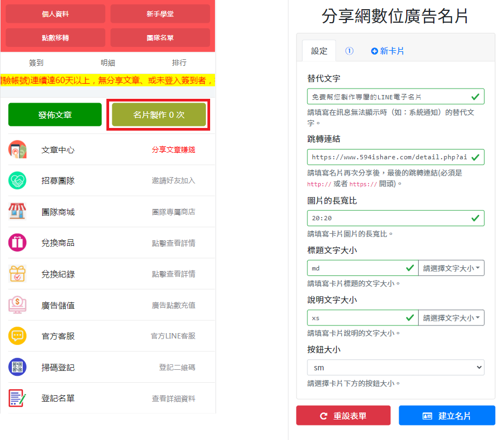Click the 文章中心 icon
504x440 pixels.
[x=17, y=150]
